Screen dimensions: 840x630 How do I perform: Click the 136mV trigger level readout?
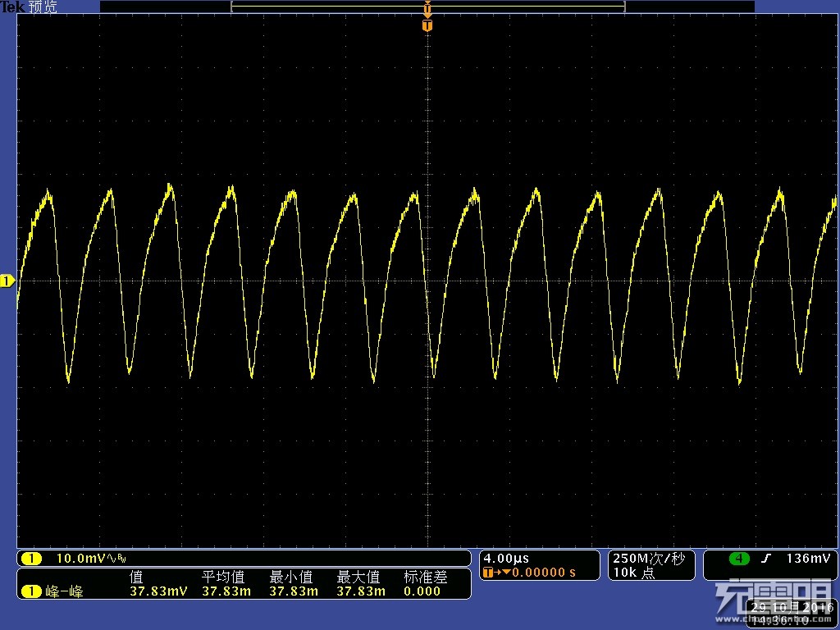pyautogui.click(x=808, y=559)
